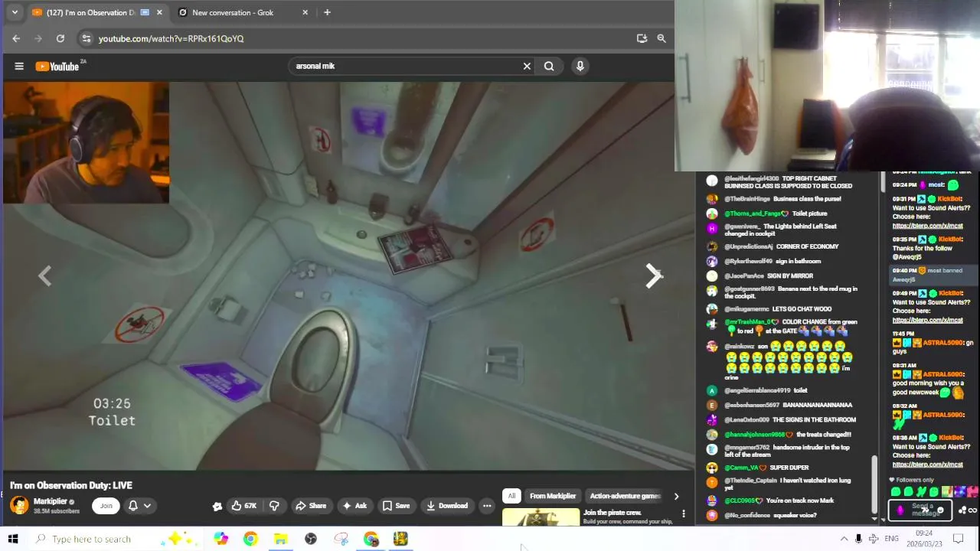Go to the next camera arrow in video
This screenshot has width=980, height=551.
[652, 275]
